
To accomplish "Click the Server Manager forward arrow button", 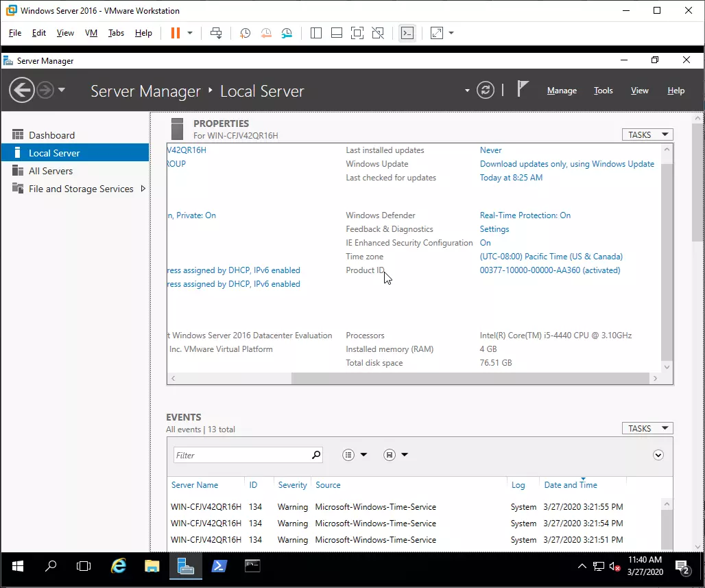I will 45,91.
